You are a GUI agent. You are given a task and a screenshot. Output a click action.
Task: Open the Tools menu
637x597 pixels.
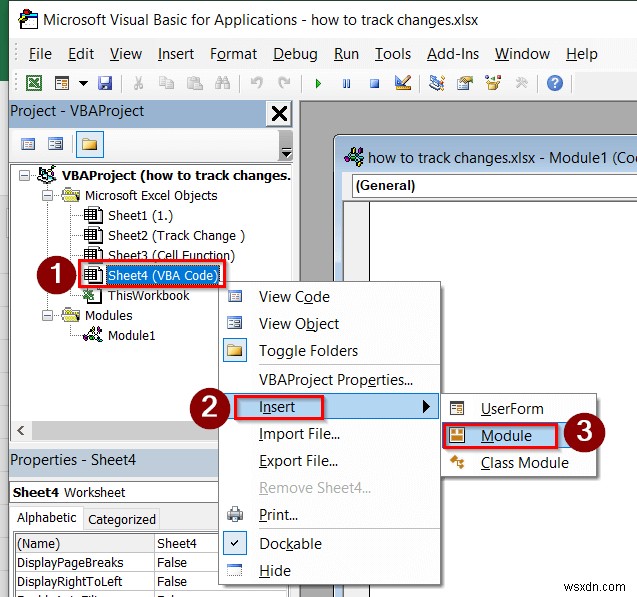pyautogui.click(x=392, y=54)
